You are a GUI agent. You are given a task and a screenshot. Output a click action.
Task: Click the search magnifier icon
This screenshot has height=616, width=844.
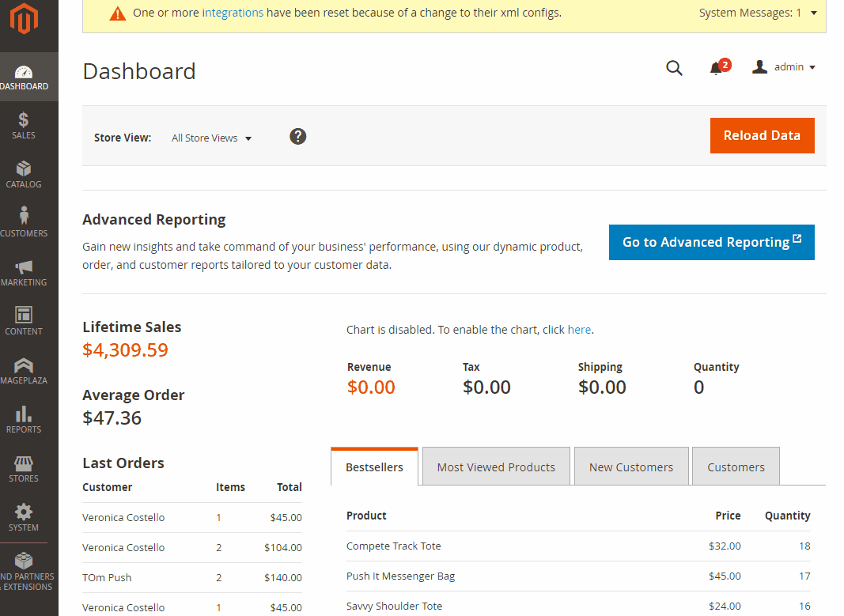point(674,68)
